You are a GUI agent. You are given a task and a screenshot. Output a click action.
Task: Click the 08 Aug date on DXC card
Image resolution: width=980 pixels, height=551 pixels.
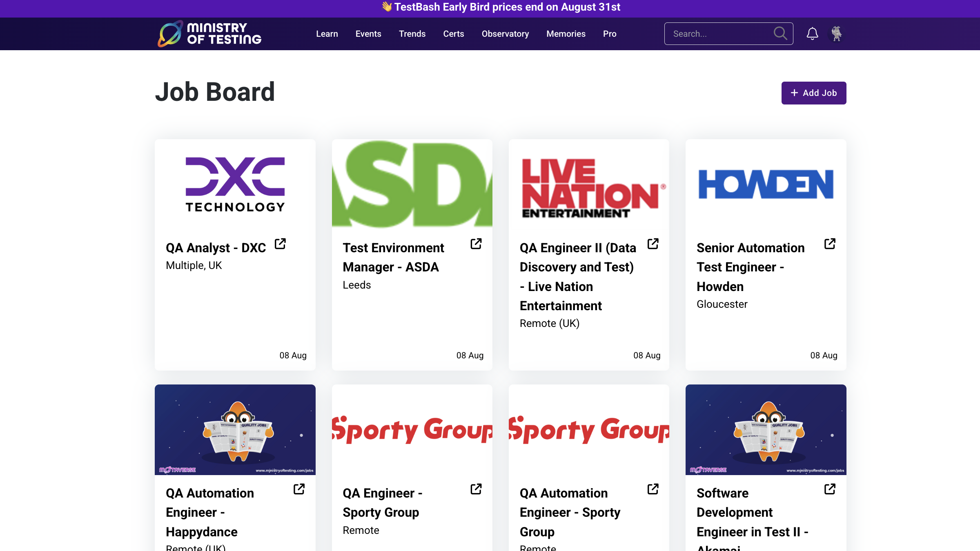pyautogui.click(x=293, y=355)
